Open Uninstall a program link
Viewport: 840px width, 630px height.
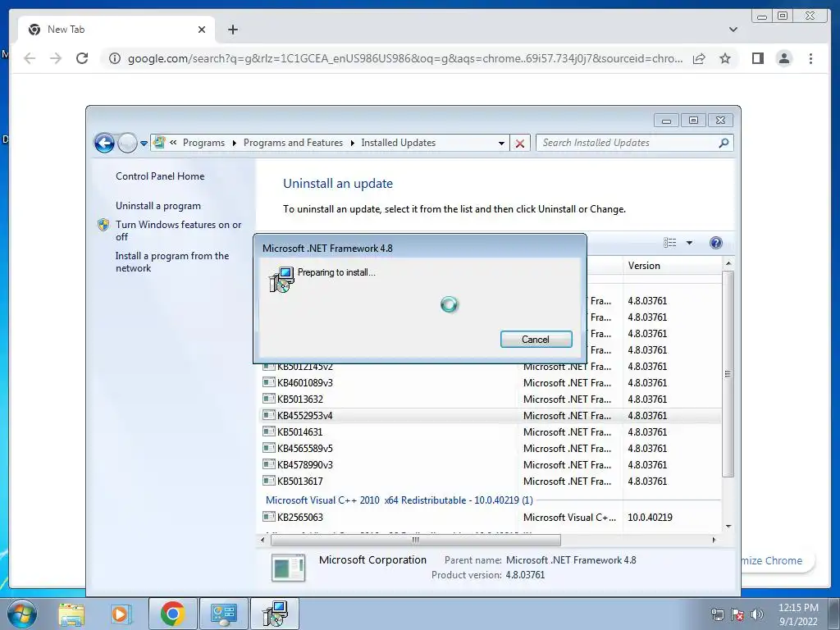pos(158,206)
